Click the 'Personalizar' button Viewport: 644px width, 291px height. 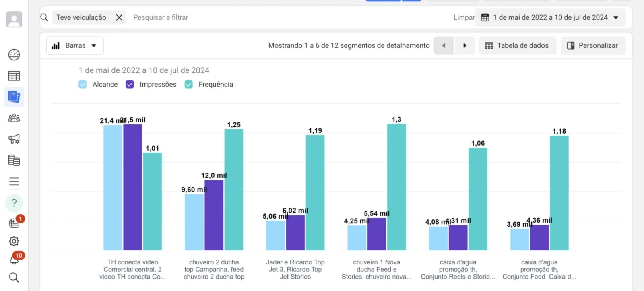tap(593, 45)
